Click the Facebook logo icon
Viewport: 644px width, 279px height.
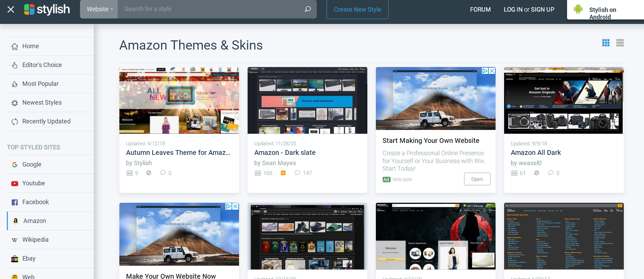point(15,202)
